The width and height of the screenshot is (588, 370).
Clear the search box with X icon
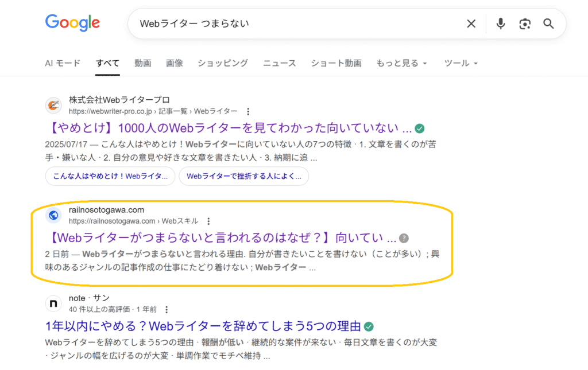471,24
